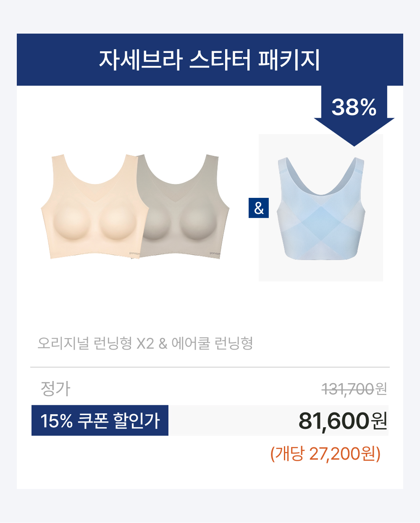Click the 자세브라 스타터 패키지 title banner
The height and width of the screenshot is (523, 420).
210,60
